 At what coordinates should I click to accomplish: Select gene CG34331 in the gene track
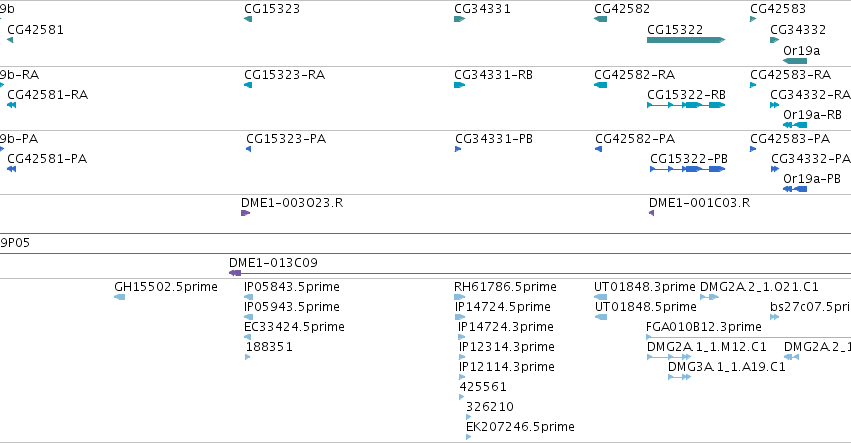pyautogui.click(x=482, y=9)
